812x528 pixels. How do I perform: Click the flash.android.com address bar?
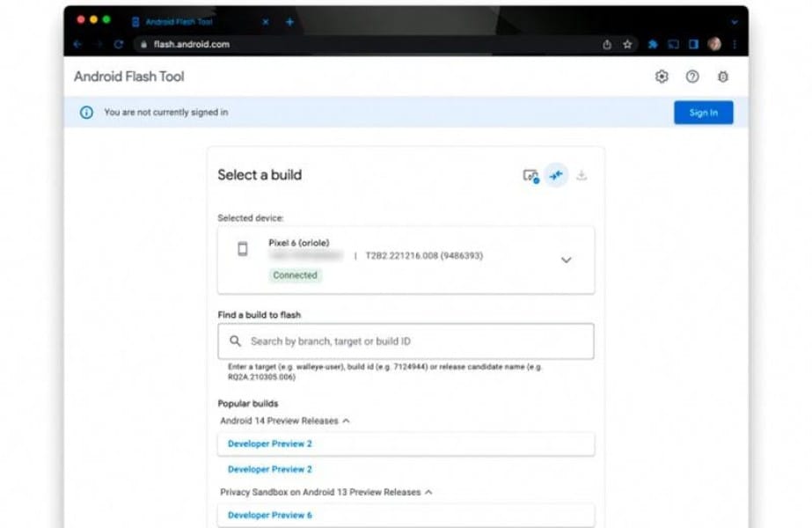pyautogui.click(x=352, y=44)
